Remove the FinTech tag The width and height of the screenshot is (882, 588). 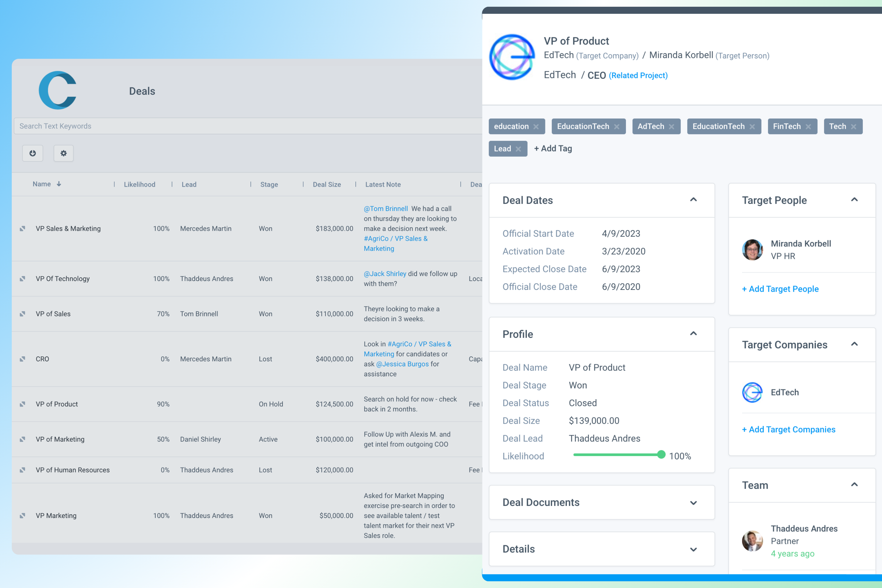coord(808,127)
